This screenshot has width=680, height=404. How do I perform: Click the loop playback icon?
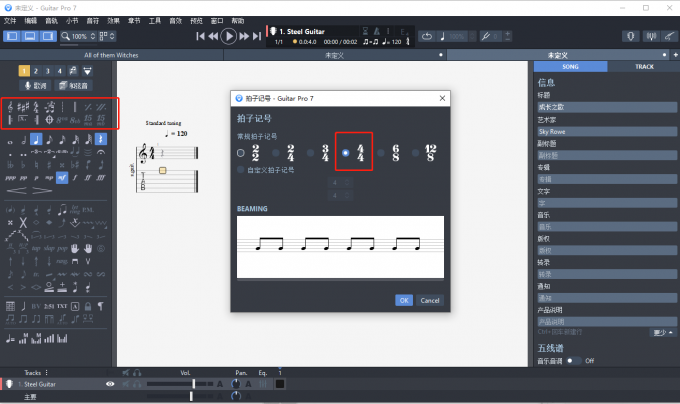click(x=426, y=36)
